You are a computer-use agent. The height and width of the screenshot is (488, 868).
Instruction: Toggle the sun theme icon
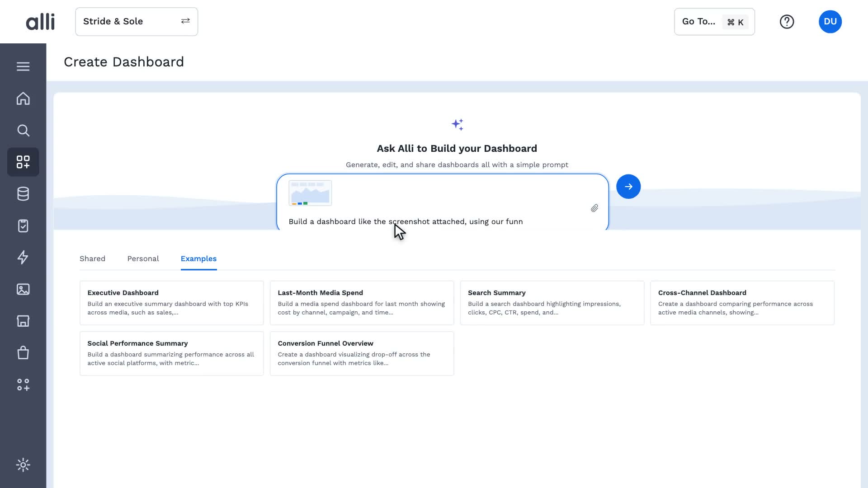[x=23, y=465]
